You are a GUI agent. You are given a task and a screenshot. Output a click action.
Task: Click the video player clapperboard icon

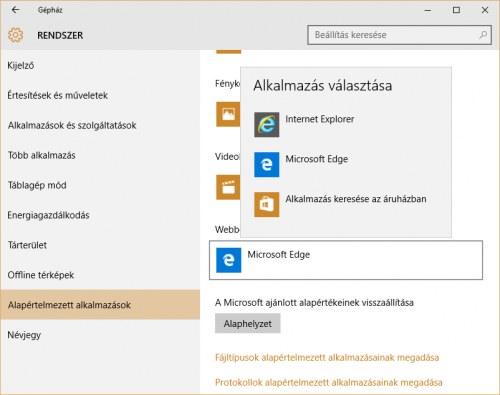228,187
